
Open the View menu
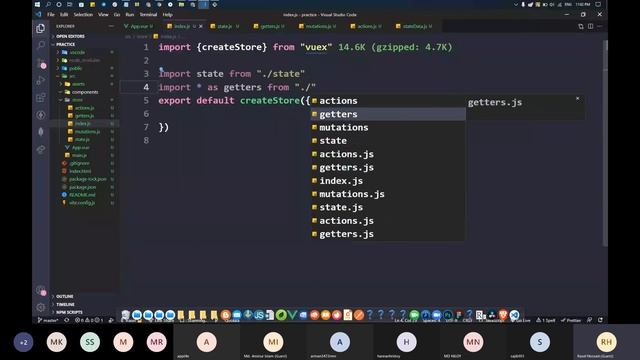(x=103, y=14)
